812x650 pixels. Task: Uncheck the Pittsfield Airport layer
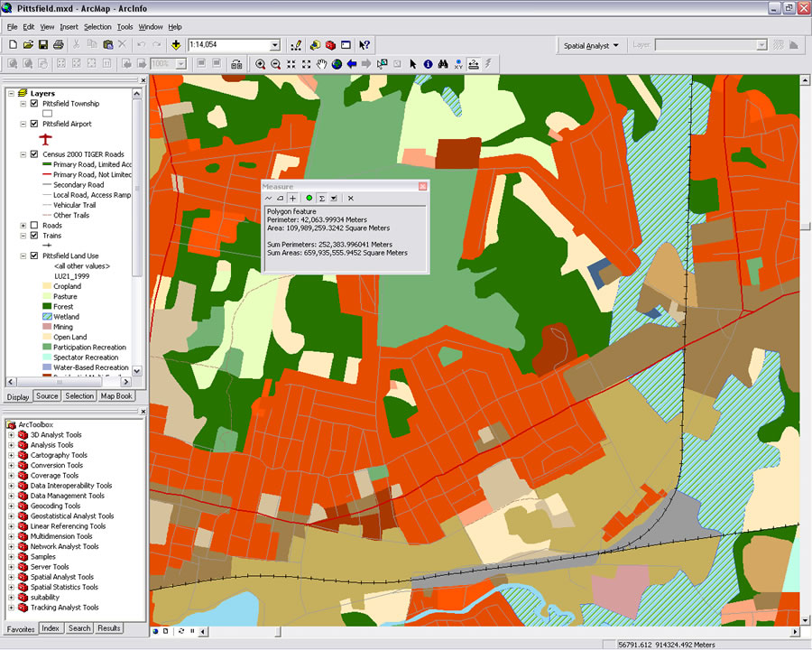34,124
